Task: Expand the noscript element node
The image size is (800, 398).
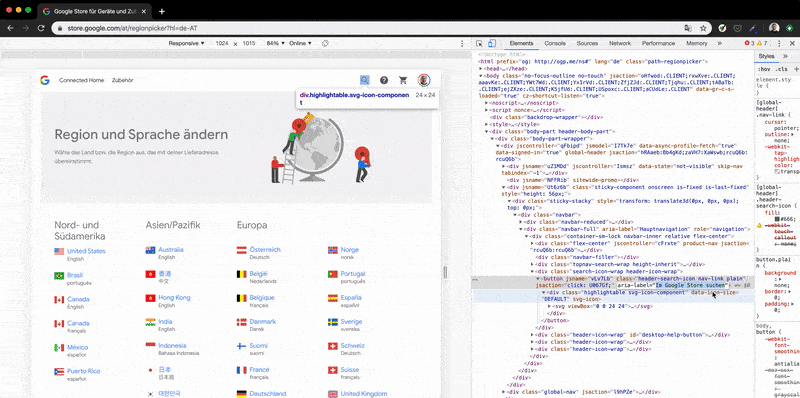Action: (x=486, y=103)
